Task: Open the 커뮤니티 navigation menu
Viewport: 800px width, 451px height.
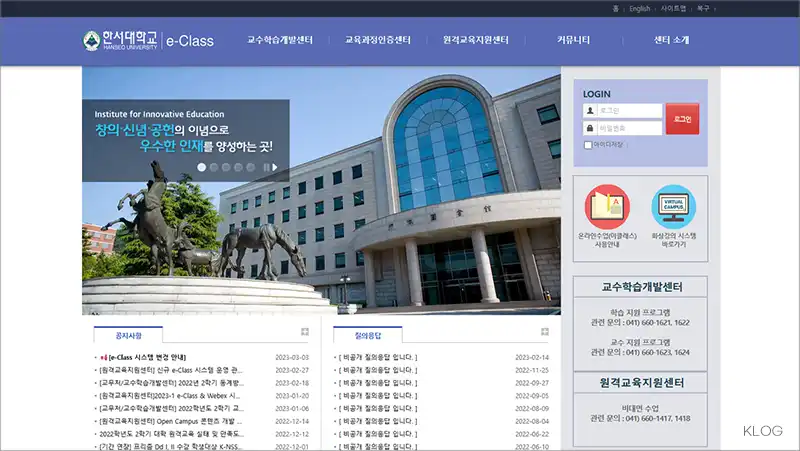Action: [573, 40]
